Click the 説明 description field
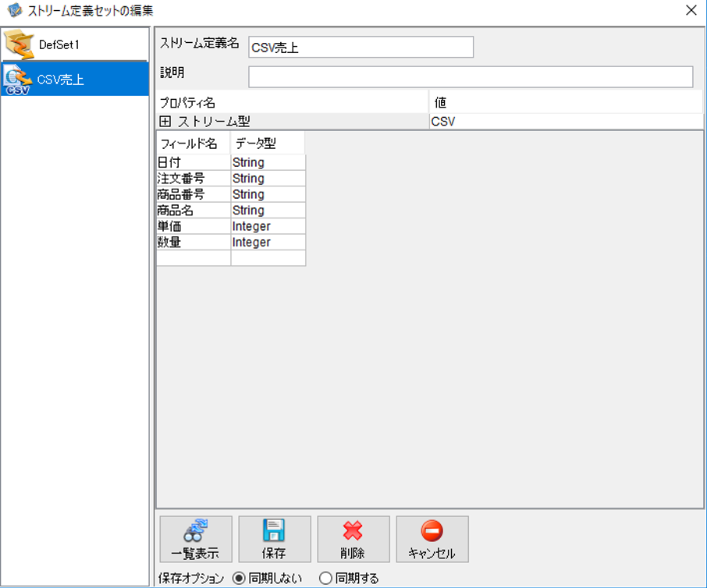 pyautogui.click(x=471, y=77)
